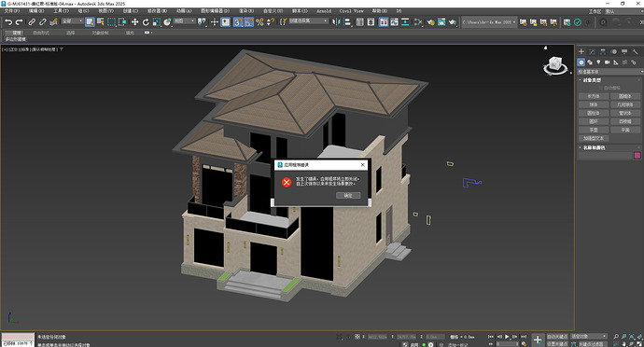Image resolution: width=644 pixels, height=347 pixels.
Task: Open the File (文件) menu
Action: point(11,11)
